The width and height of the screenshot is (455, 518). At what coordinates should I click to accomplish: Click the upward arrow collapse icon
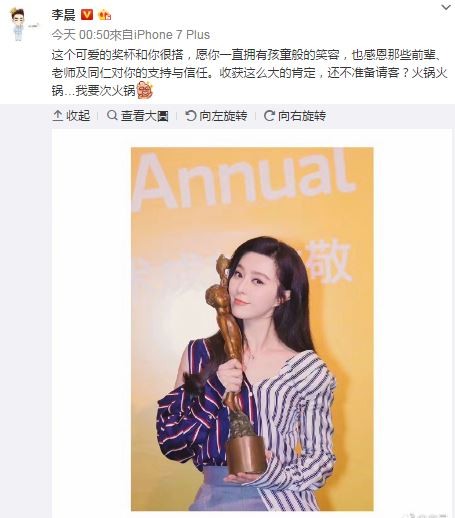coord(58,116)
